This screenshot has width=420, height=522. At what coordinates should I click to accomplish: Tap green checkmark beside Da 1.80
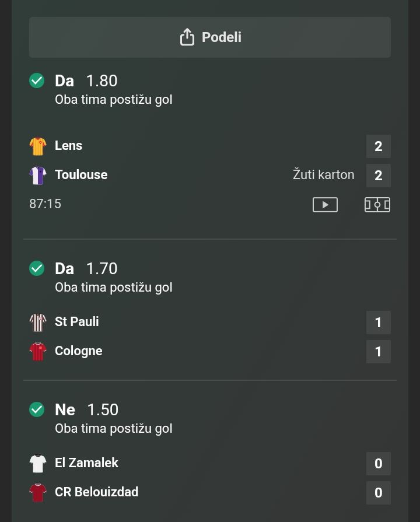[37, 80]
